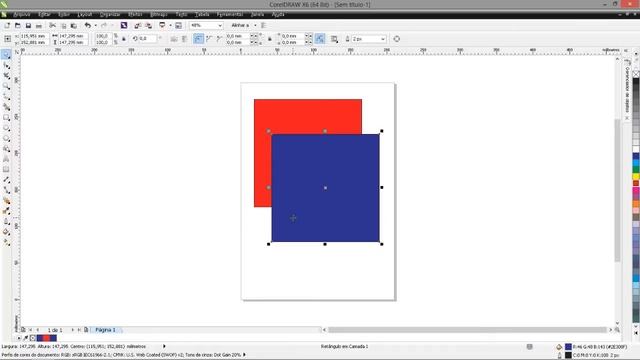Click the horizontal scrollbar track
The height and width of the screenshot is (360, 640).
(x=467, y=329)
